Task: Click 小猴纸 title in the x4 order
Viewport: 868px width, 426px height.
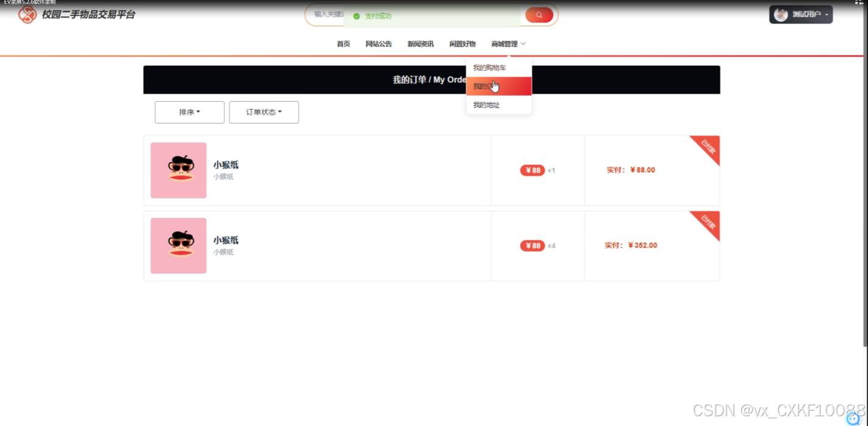Action: [x=226, y=240]
